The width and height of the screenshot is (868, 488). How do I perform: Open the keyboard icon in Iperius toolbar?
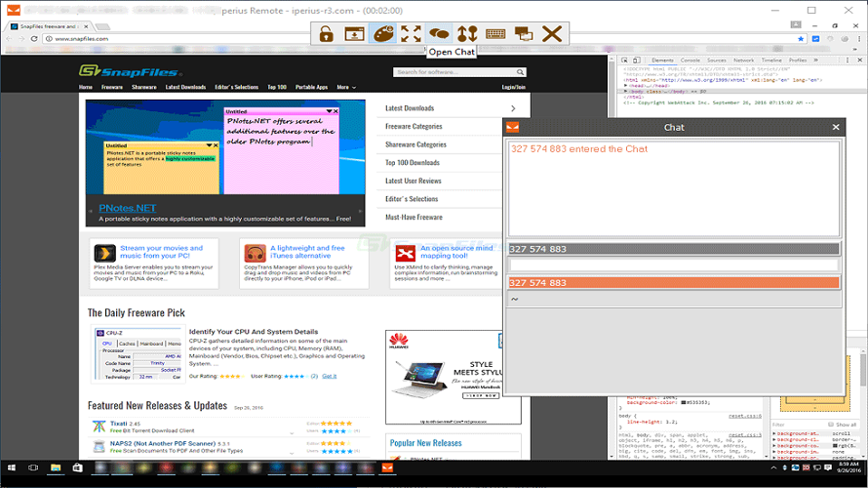tap(495, 34)
